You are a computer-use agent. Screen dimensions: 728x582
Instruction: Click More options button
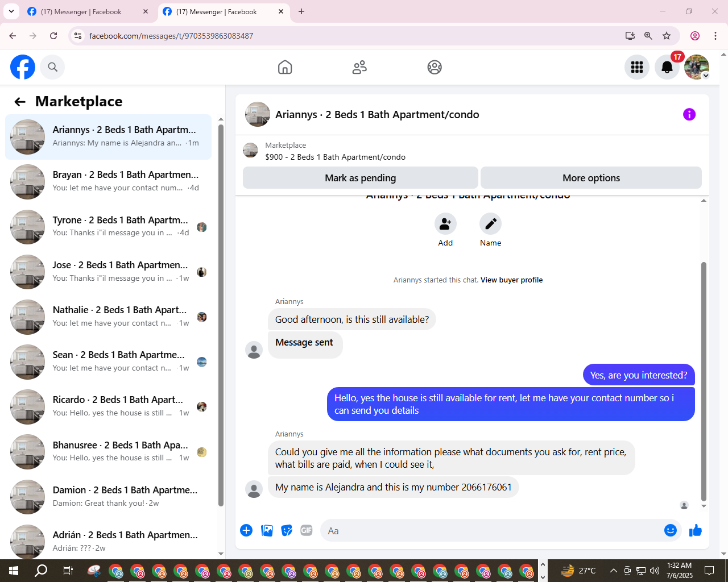(591, 178)
